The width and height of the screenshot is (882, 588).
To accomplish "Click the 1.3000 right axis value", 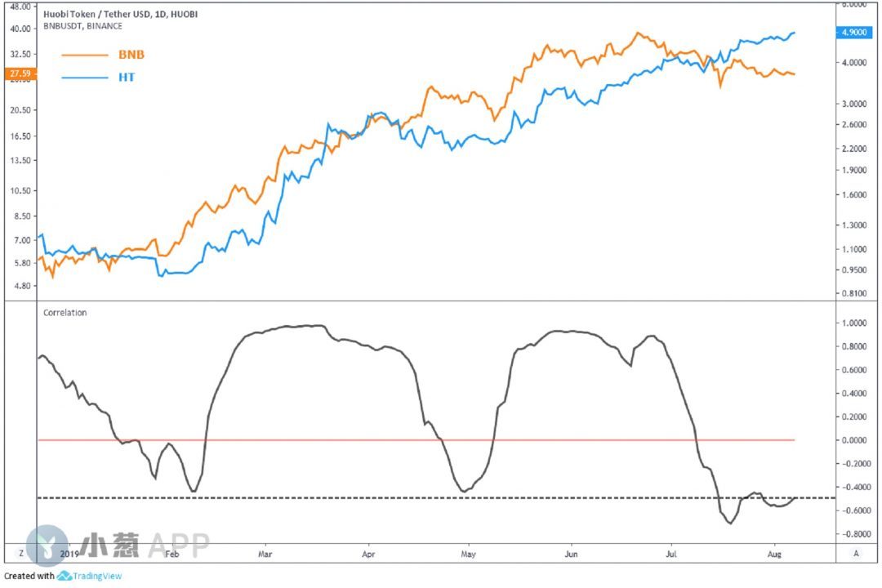I will coord(854,225).
